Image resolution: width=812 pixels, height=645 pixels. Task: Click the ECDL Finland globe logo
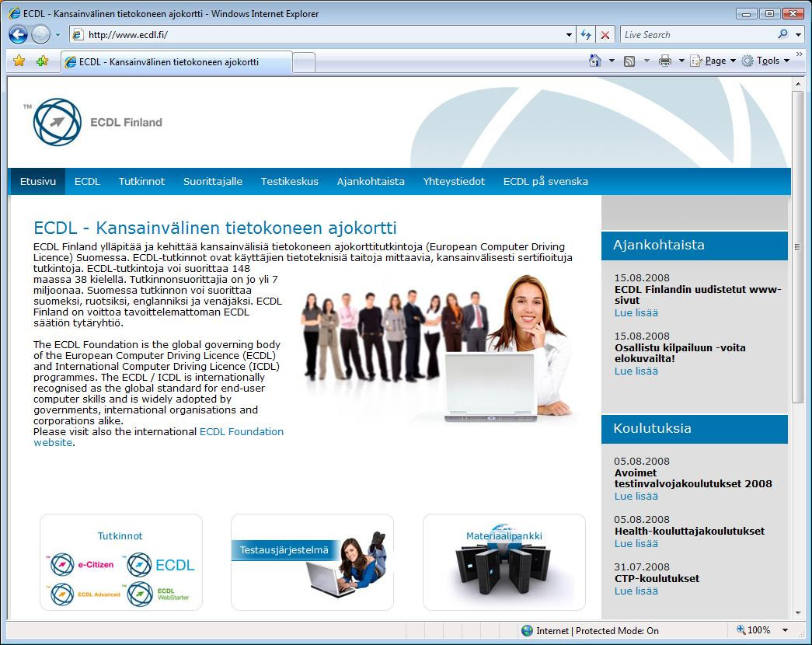[x=57, y=122]
